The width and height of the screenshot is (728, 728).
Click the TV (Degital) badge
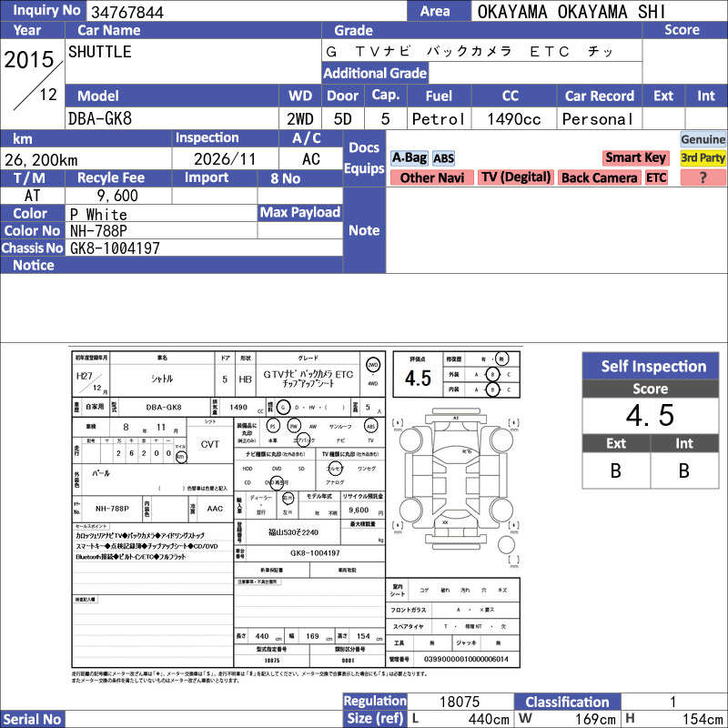point(516,177)
